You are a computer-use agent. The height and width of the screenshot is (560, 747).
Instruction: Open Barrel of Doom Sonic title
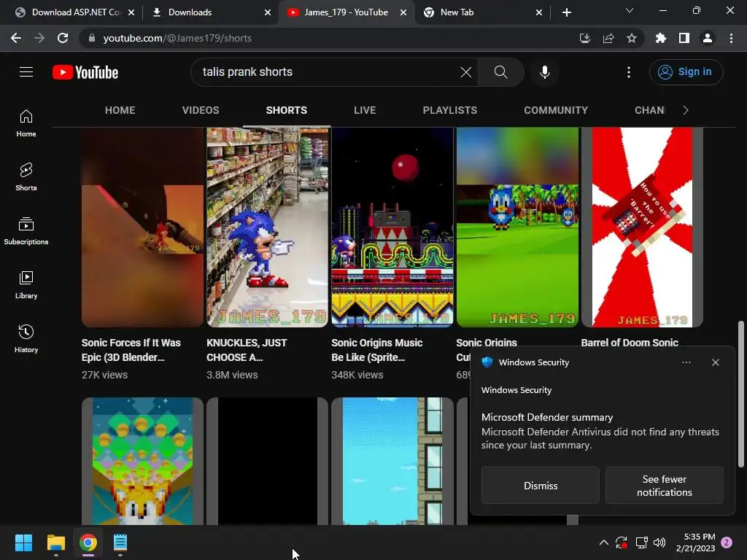click(x=630, y=343)
